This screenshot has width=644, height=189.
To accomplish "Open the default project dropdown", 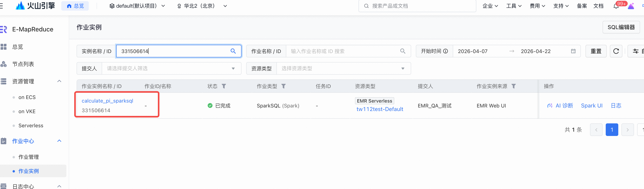I will coord(137,6).
